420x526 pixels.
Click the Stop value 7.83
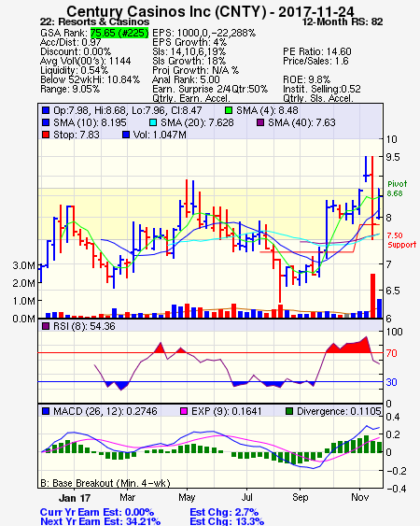(x=90, y=135)
